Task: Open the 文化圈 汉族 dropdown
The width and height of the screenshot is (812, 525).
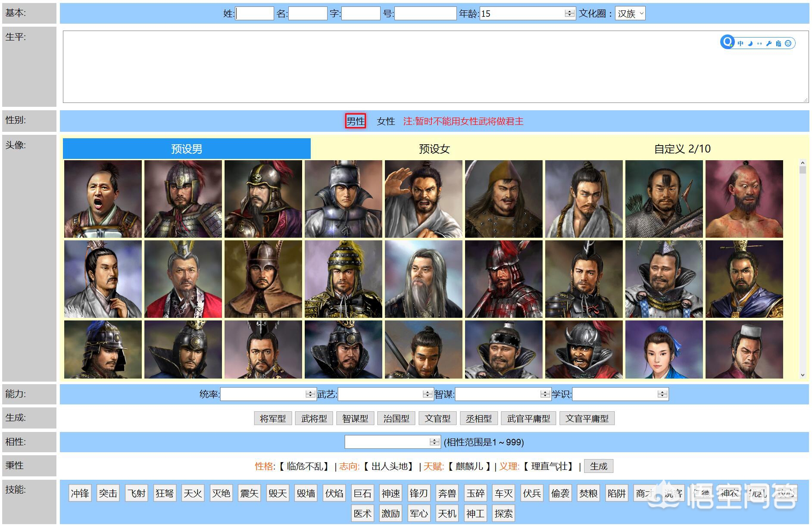Action: (x=630, y=13)
